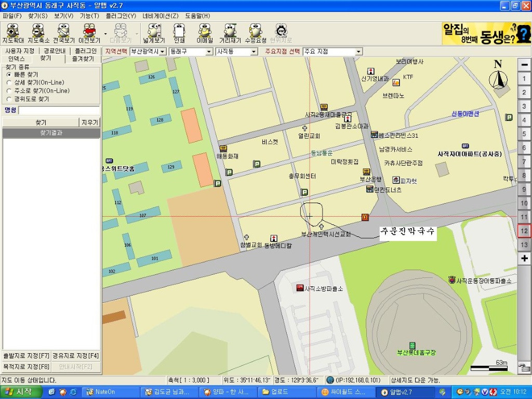Click the minus button above zoom levels
The height and width of the screenshot is (399, 532).
tap(524, 65)
